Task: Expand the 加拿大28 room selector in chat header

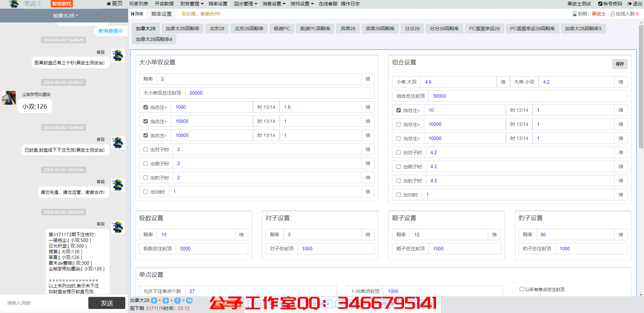Action: tap(65, 16)
